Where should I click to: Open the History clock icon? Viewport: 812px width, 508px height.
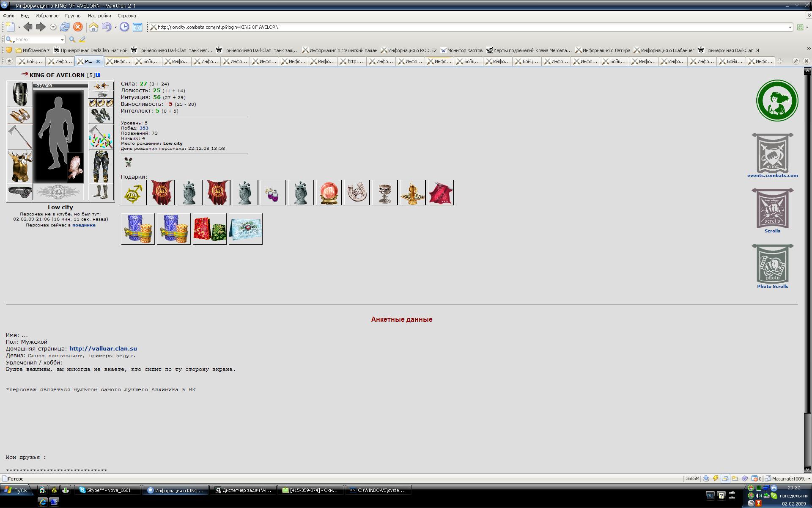[x=124, y=27]
